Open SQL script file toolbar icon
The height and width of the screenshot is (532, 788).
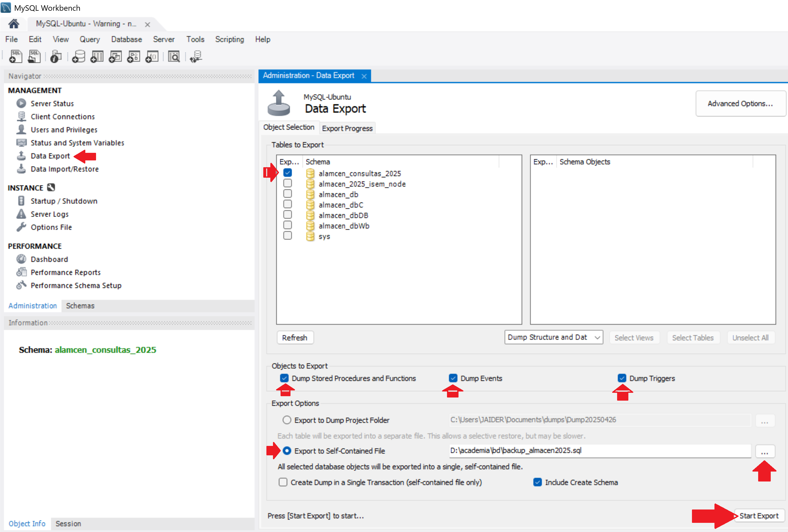[x=34, y=57]
